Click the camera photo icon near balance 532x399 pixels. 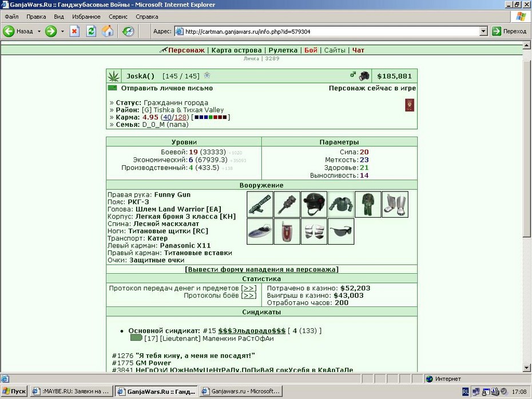364,75
